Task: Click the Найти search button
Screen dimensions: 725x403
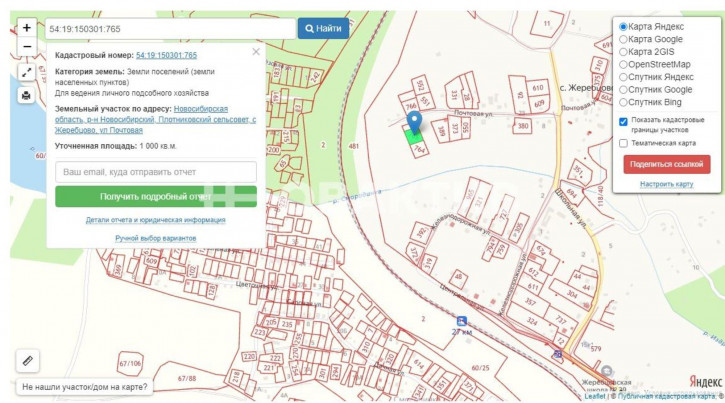Action: [x=323, y=29]
